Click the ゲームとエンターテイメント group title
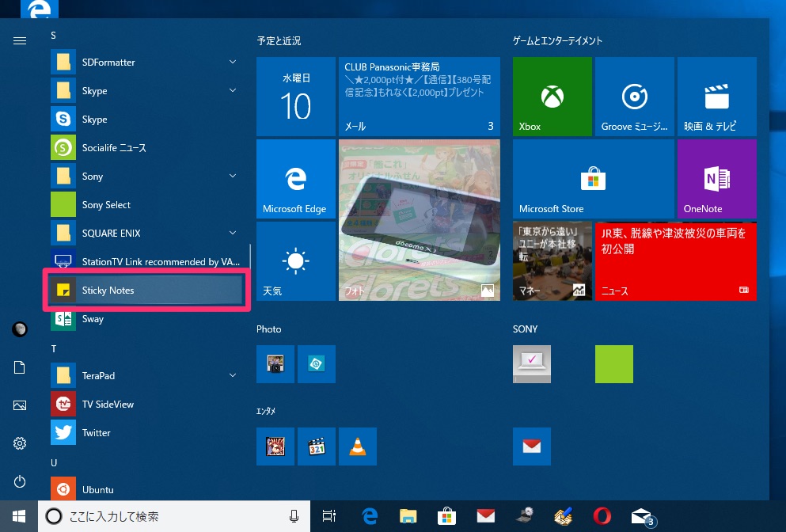The image size is (786, 532). point(557,40)
